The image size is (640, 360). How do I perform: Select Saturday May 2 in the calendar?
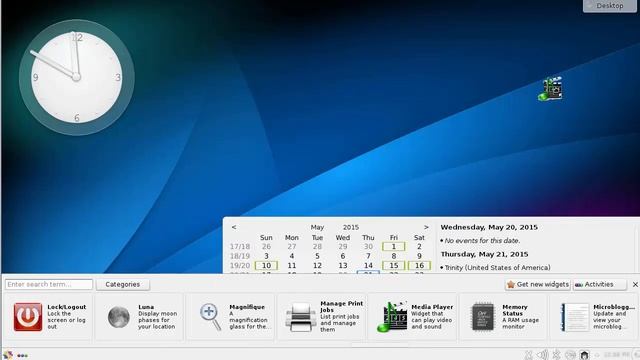419,247
